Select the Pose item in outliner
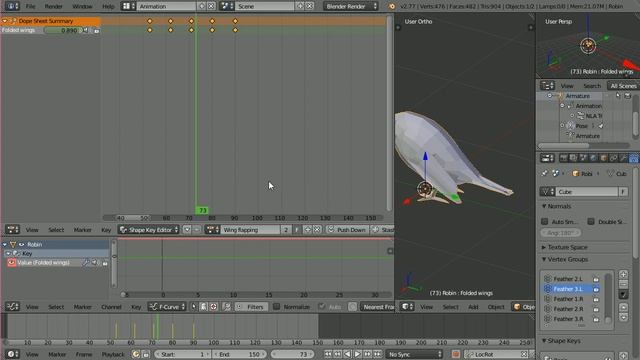Screen dimensions: 640x360 581,126
